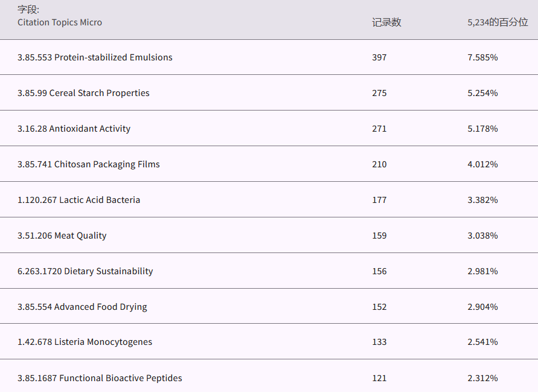The height and width of the screenshot is (392, 538).
Task: Click the 记录数 column header
Action: [386, 22]
